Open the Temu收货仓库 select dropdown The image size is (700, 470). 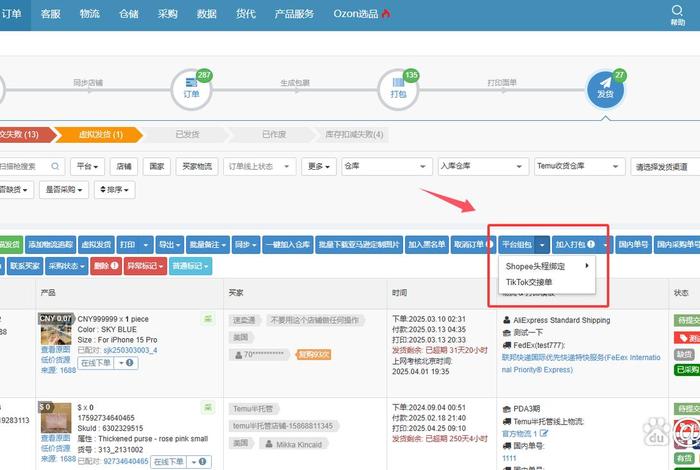[579, 166]
